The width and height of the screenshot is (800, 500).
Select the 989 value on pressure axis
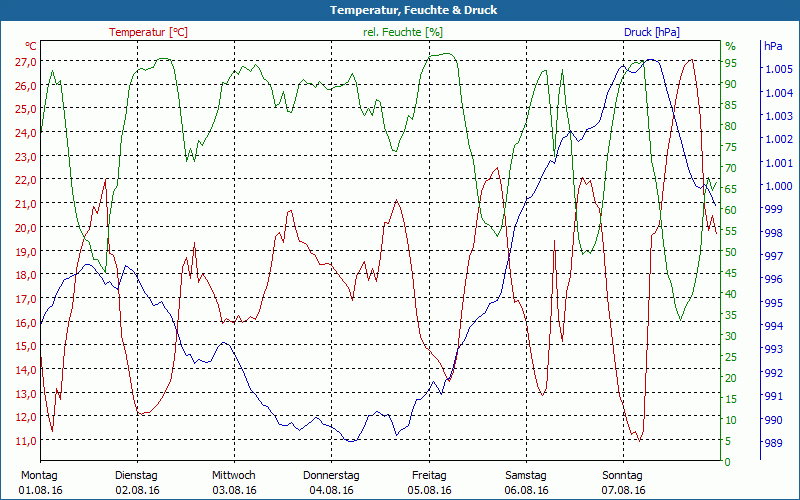click(773, 443)
